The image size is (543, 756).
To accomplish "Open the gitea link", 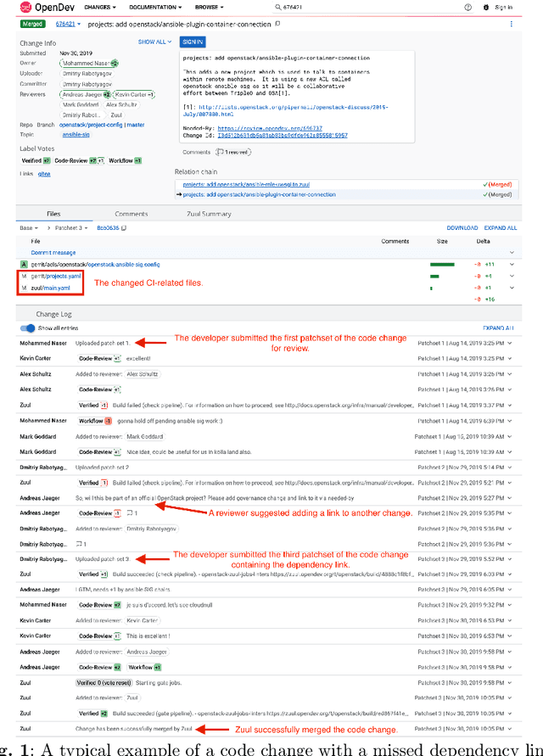I will tap(44, 174).
